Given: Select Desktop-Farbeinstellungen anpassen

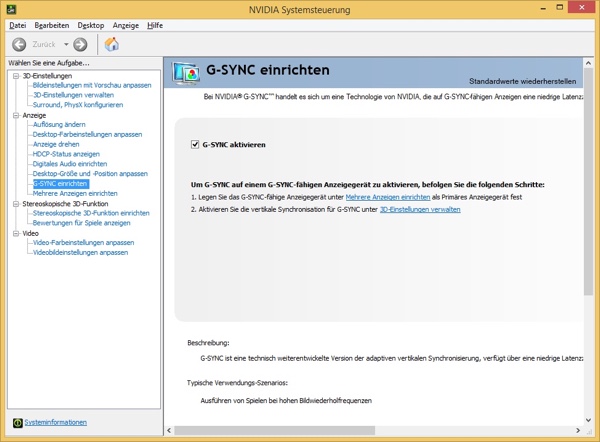Looking at the screenshot, I should point(87,134).
